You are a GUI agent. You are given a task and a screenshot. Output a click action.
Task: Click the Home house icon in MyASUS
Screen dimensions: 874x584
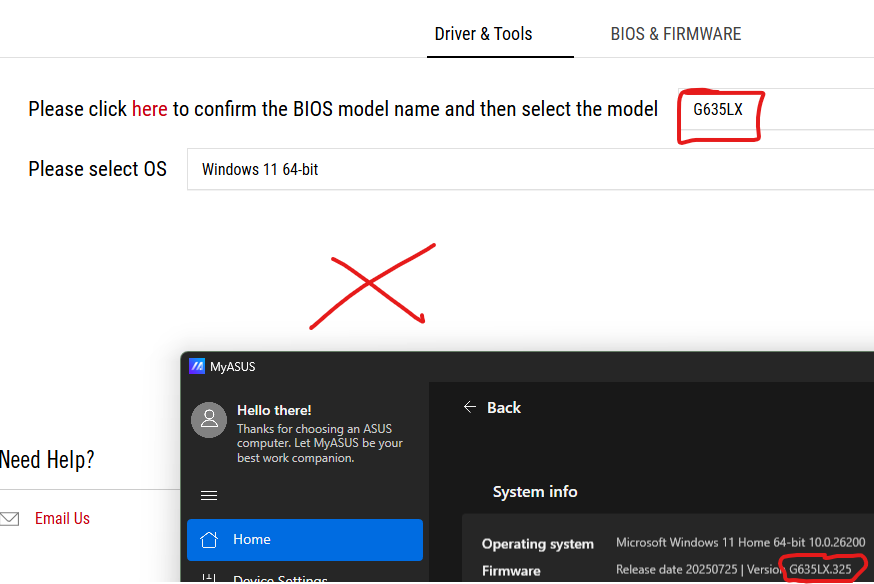coord(209,539)
